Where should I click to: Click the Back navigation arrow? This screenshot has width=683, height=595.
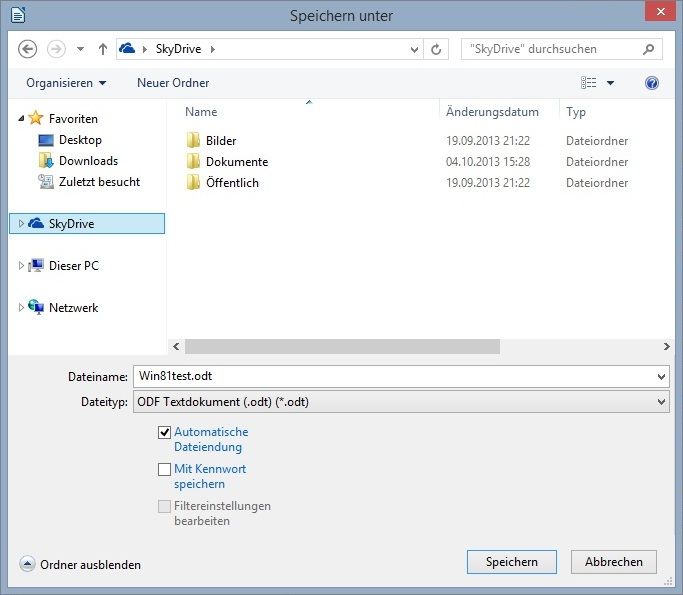(28, 49)
